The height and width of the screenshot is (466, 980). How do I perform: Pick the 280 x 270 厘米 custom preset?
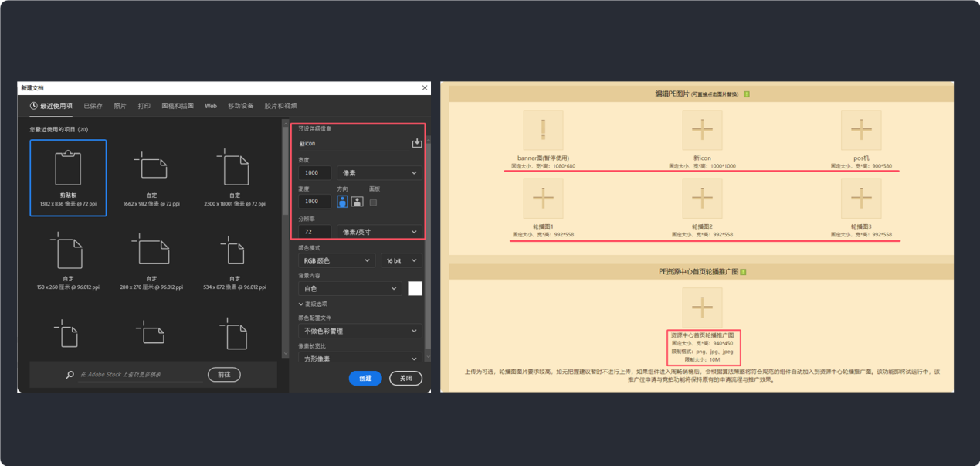click(151, 260)
